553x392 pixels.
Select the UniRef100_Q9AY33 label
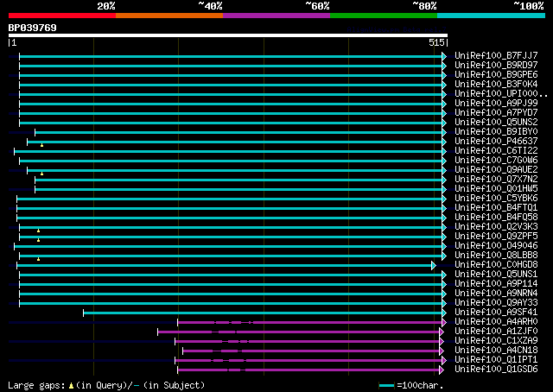click(496, 303)
